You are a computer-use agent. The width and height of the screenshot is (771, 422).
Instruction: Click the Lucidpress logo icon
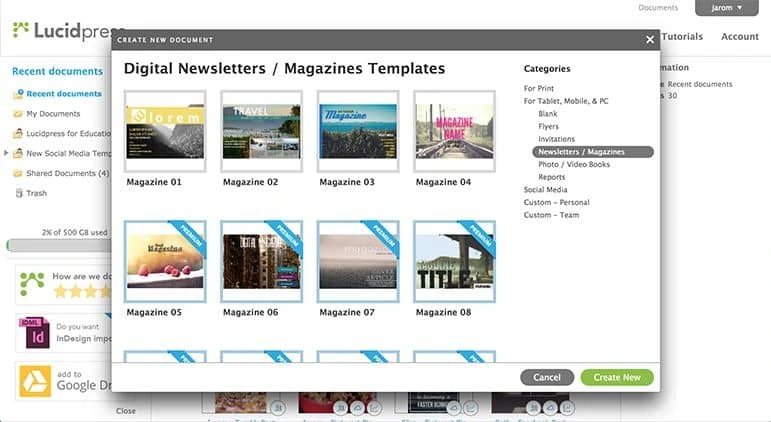(x=20, y=29)
